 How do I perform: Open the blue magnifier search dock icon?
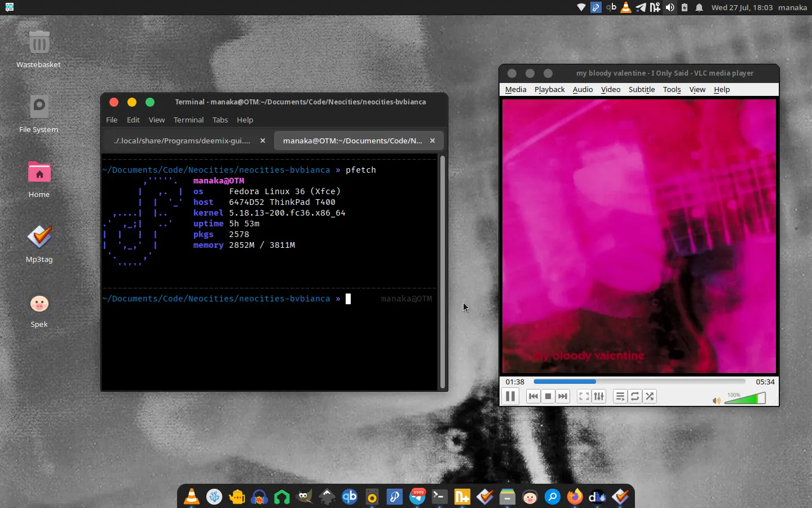552,497
